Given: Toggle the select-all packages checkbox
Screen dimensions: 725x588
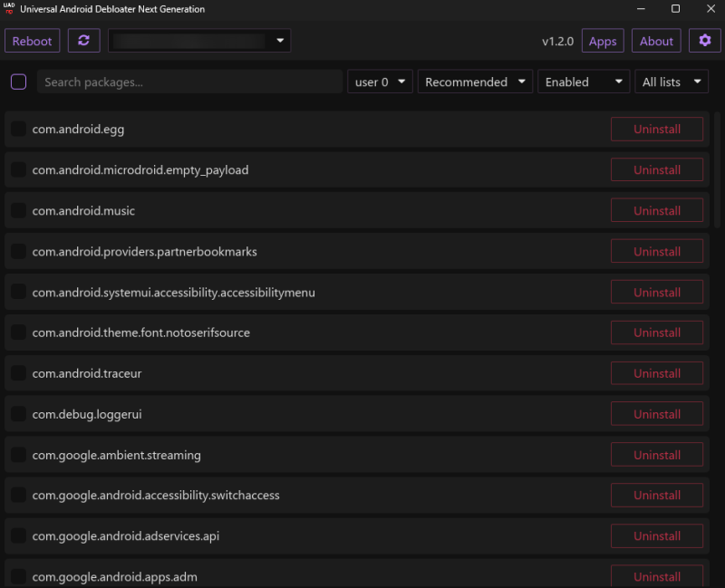Looking at the screenshot, I should 18,82.
